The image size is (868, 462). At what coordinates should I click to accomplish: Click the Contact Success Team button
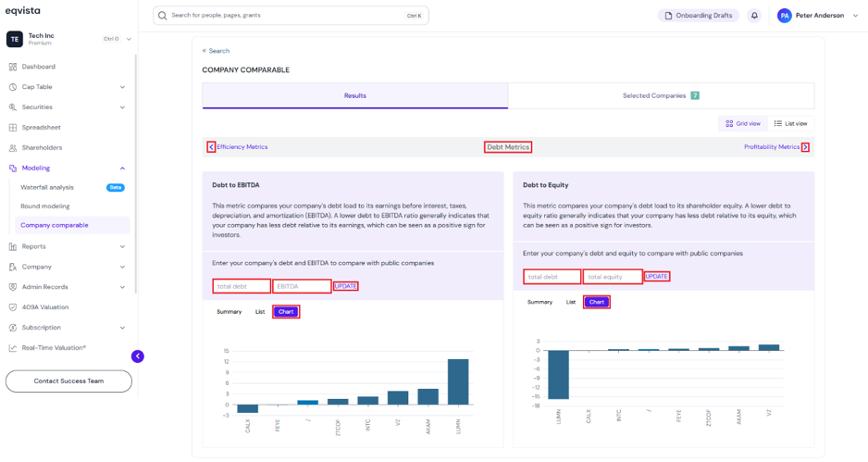pos(68,381)
